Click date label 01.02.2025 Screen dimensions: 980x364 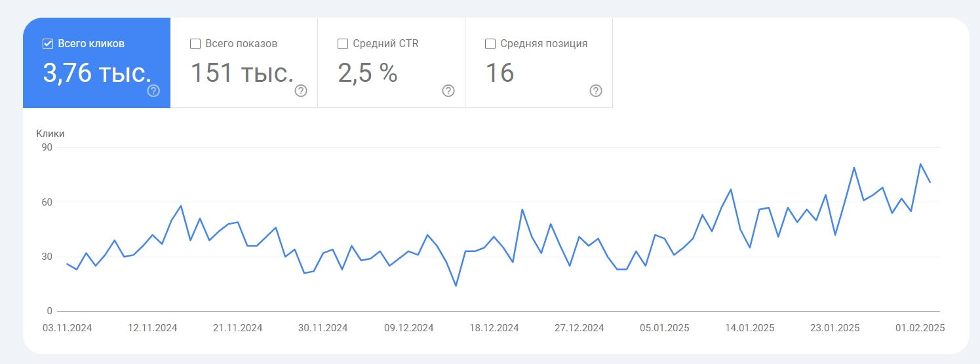[920, 328]
